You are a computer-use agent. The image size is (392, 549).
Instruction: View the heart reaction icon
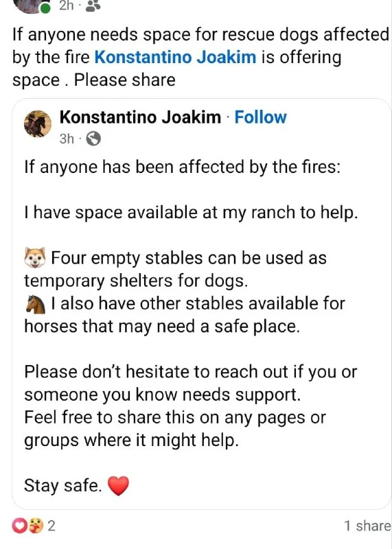point(19,526)
